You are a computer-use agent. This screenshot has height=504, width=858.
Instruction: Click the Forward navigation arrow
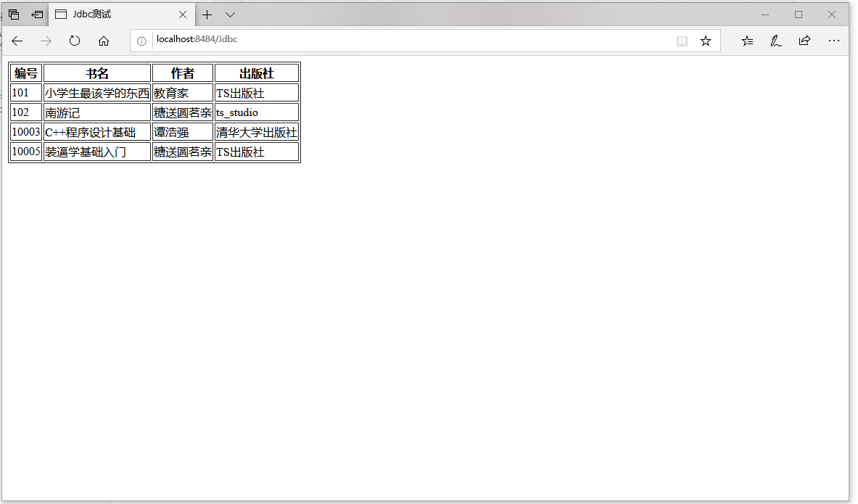coord(45,41)
